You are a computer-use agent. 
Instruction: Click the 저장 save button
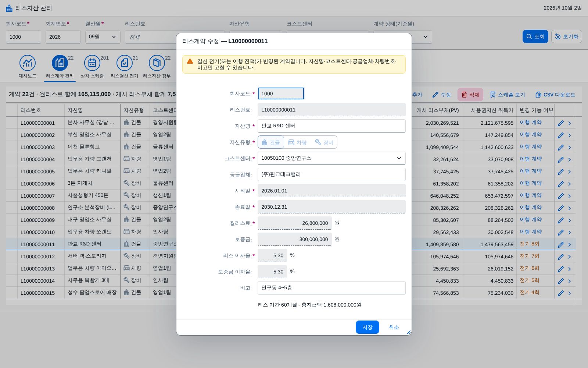coord(367,327)
